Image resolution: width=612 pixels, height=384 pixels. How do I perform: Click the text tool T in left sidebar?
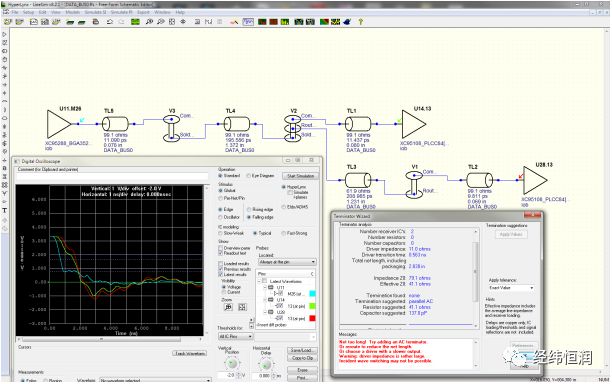5,210
